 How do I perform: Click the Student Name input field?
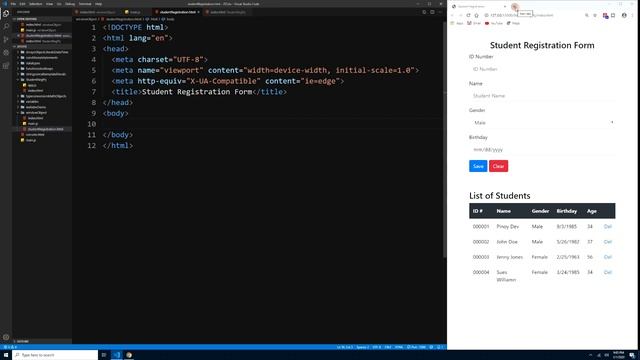coord(542,96)
